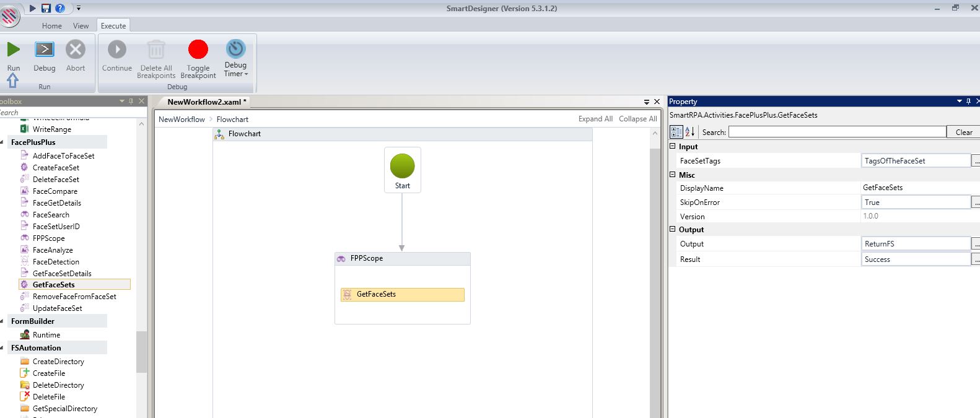980x418 pixels.
Task: Click the save icon in title bar
Action: (46, 8)
